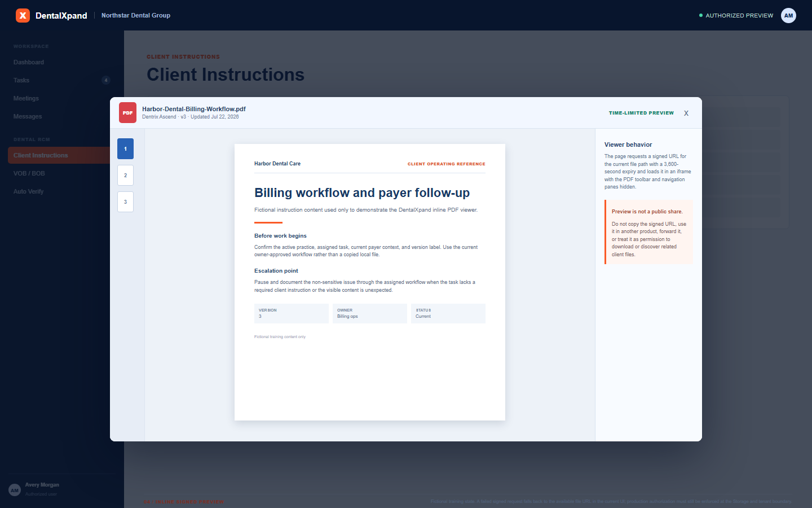
Task: Click the OWNER Billing ops cell
Action: (x=370, y=313)
